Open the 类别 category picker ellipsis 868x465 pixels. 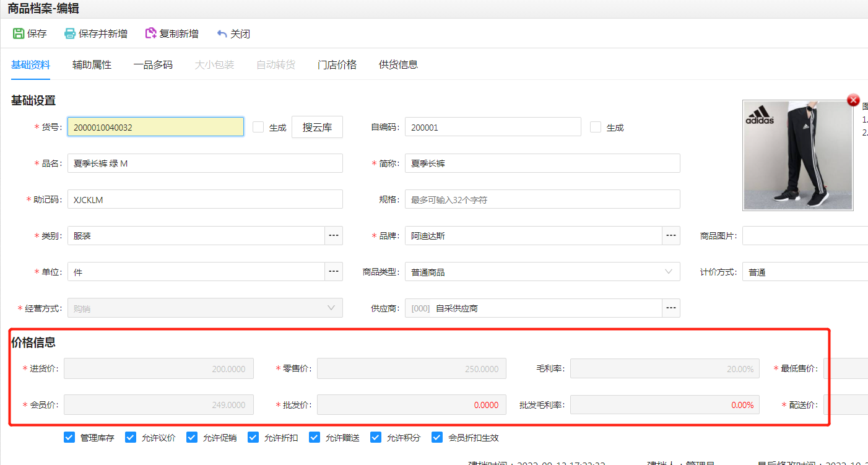pos(333,235)
